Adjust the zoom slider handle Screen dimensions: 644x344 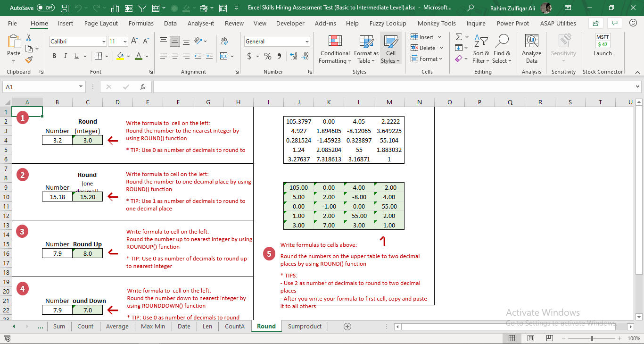pyautogui.click(x=592, y=338)
